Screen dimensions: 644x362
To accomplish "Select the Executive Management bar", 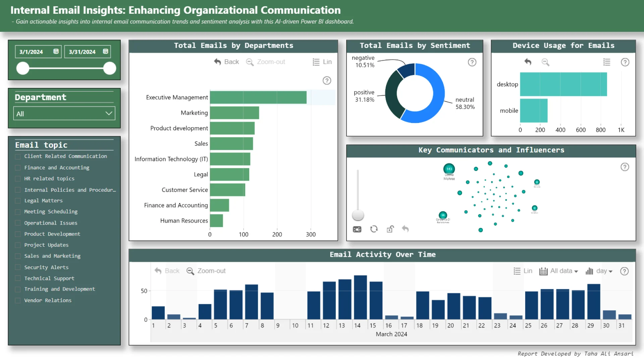I will point(258,97).
